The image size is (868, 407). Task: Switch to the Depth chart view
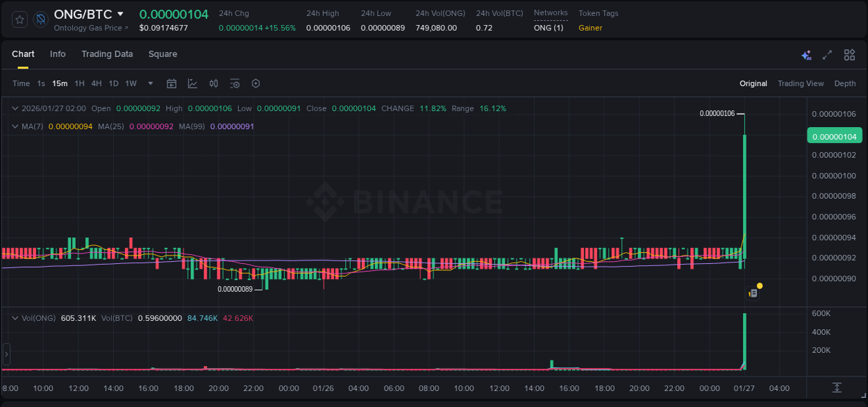(x=844, y=83)
